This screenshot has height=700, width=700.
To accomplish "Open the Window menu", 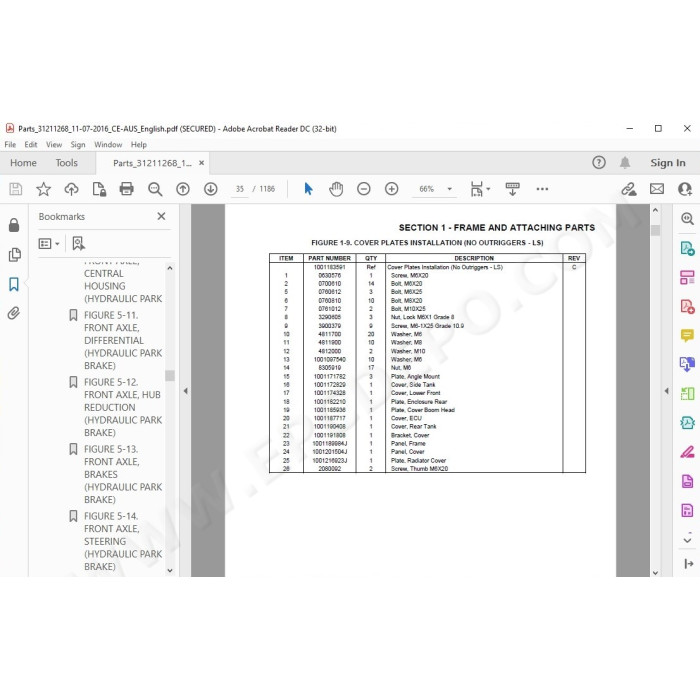I will pos(108,145).
